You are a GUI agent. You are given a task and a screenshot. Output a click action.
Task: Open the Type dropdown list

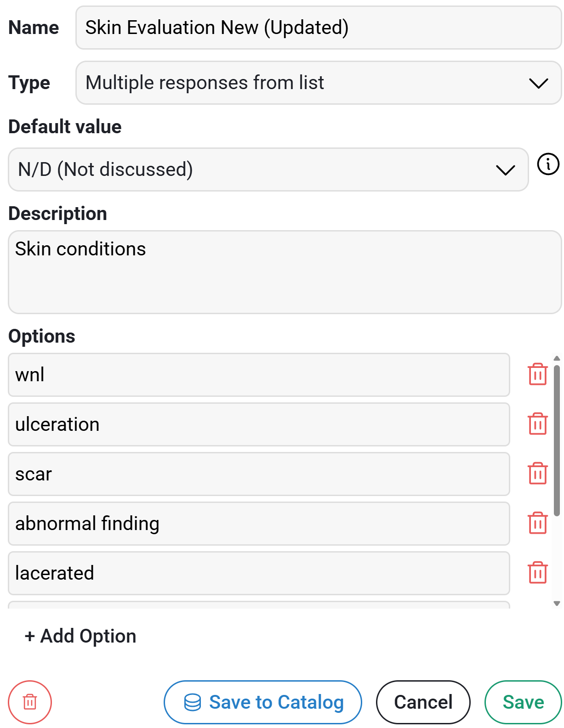click(x=318, y=83)
